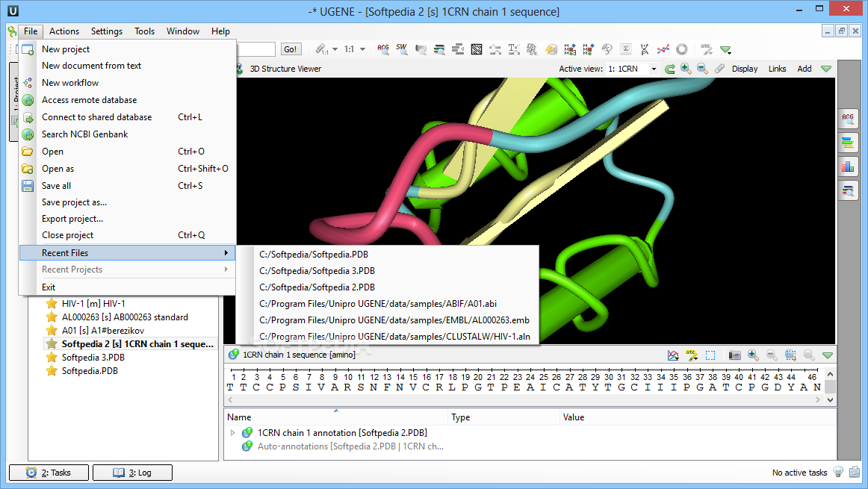Click the lightning bolt toolbar icon
This screenshot has width=868, height=489.
[551, 49]
